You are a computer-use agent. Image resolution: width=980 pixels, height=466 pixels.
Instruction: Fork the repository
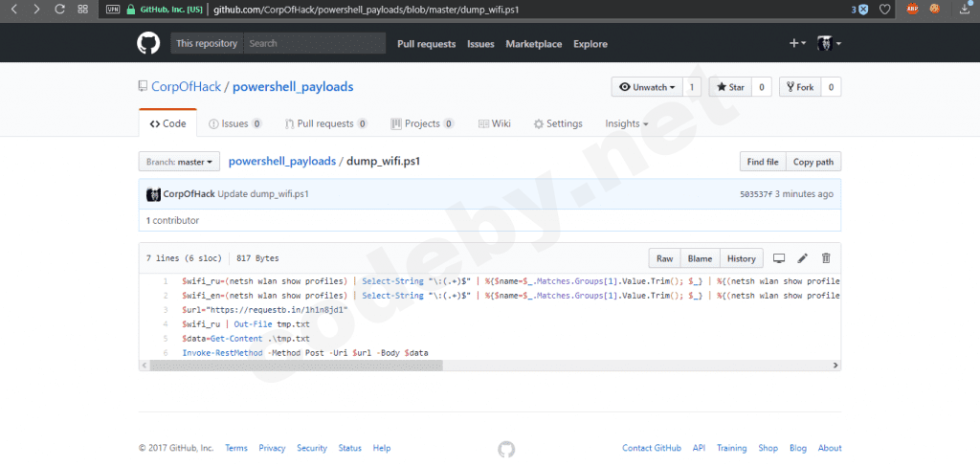click(x=800, y=87)
